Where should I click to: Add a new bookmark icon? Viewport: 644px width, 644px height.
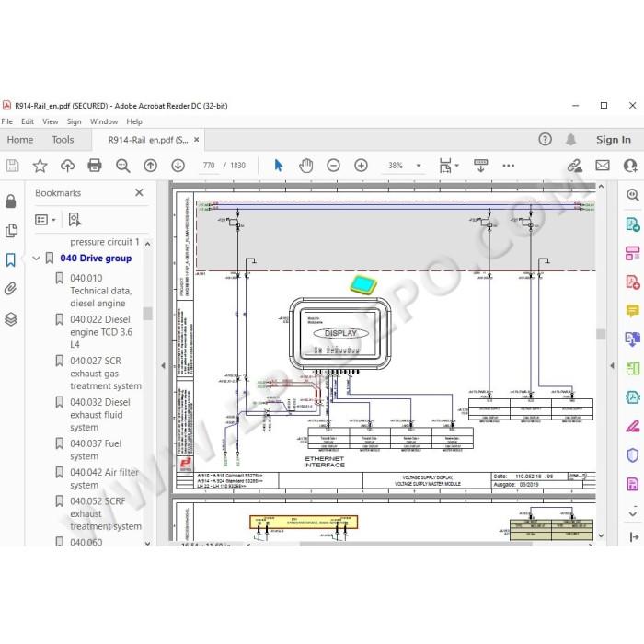[75, 220]
